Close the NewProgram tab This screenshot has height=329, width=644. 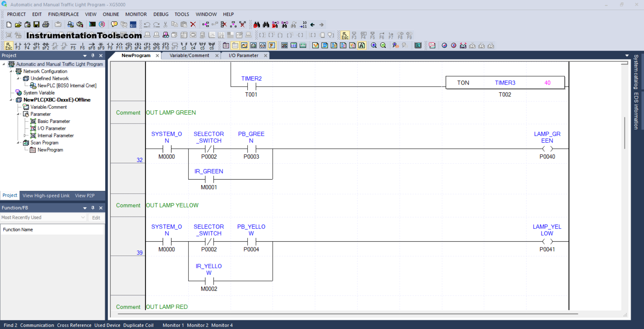tap(157, 56)
